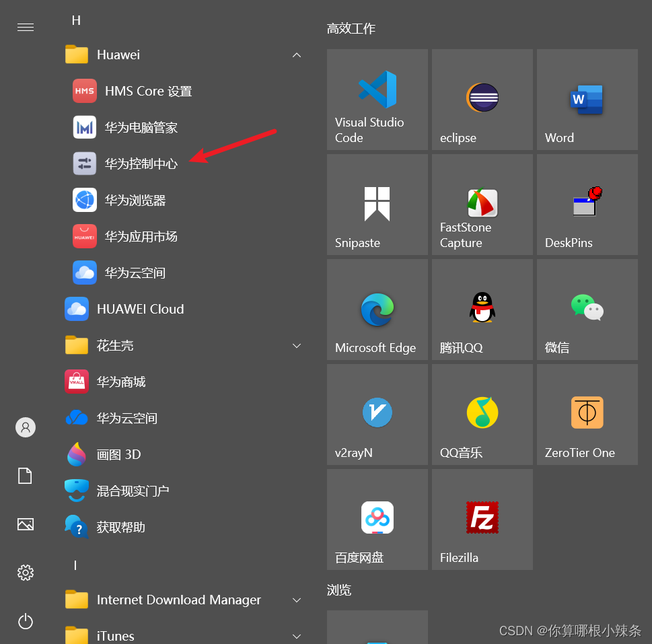Open the DeskPins tile

(587, 205)
